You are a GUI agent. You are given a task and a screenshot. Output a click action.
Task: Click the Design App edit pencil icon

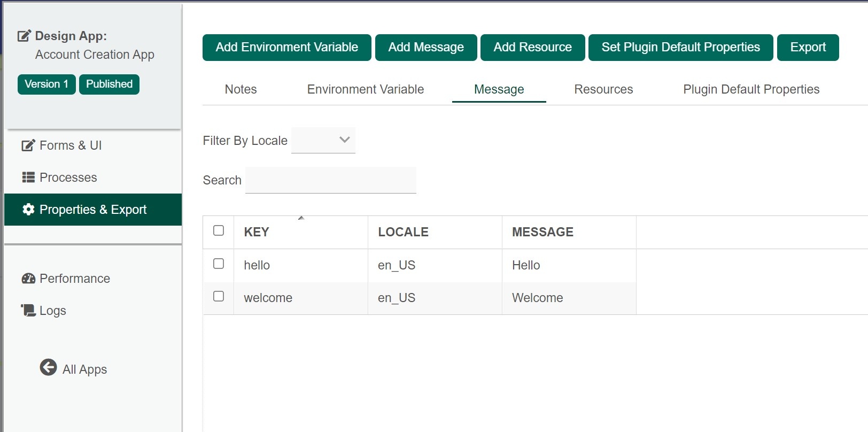25,36
